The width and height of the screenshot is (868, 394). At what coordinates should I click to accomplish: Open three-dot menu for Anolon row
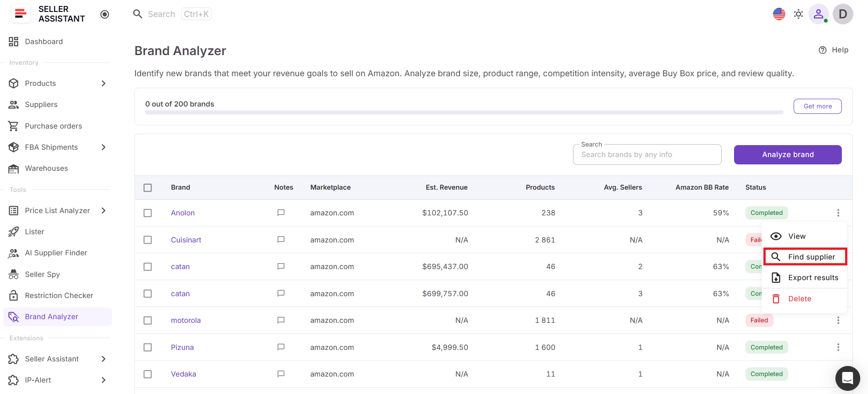(x=838, y=213)
